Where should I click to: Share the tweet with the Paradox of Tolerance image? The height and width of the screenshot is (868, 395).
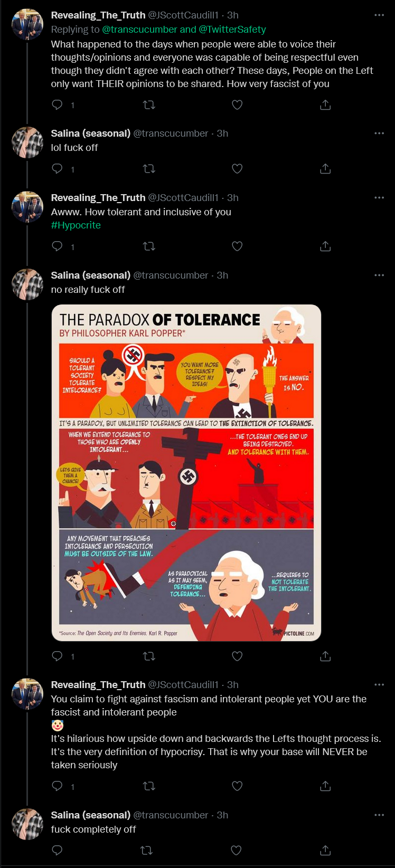click(325, 656)
